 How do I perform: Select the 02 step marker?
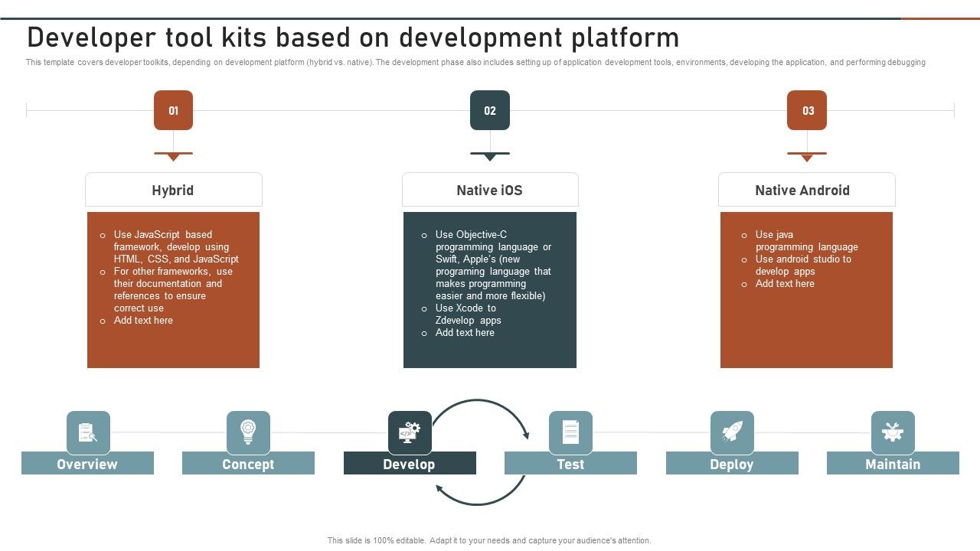[490, 110]
